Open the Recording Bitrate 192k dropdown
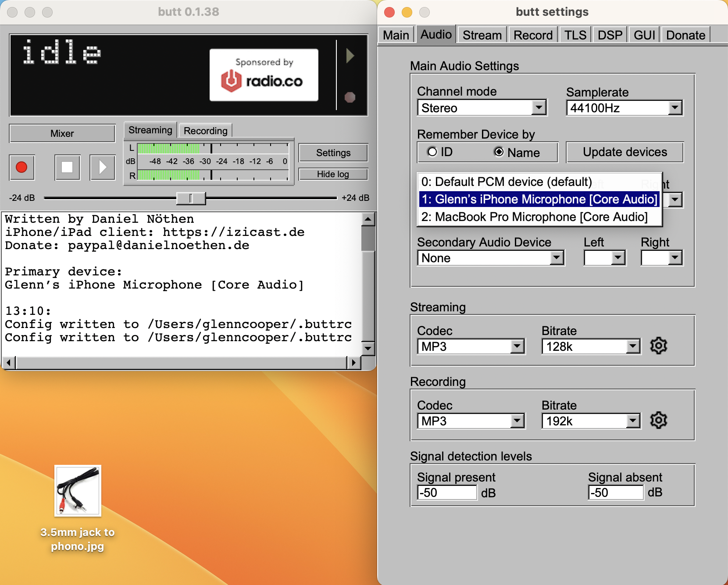 click(591, 421)
